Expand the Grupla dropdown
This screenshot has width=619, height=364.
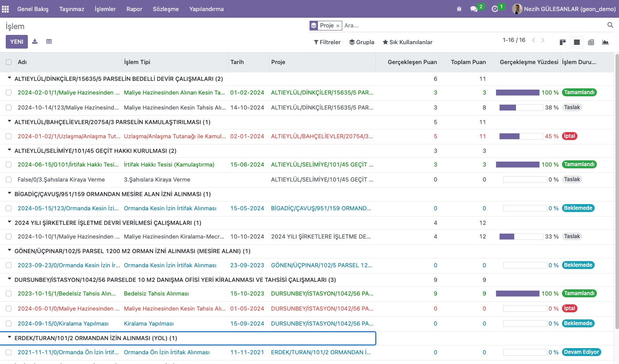click(x=362, y=42)
